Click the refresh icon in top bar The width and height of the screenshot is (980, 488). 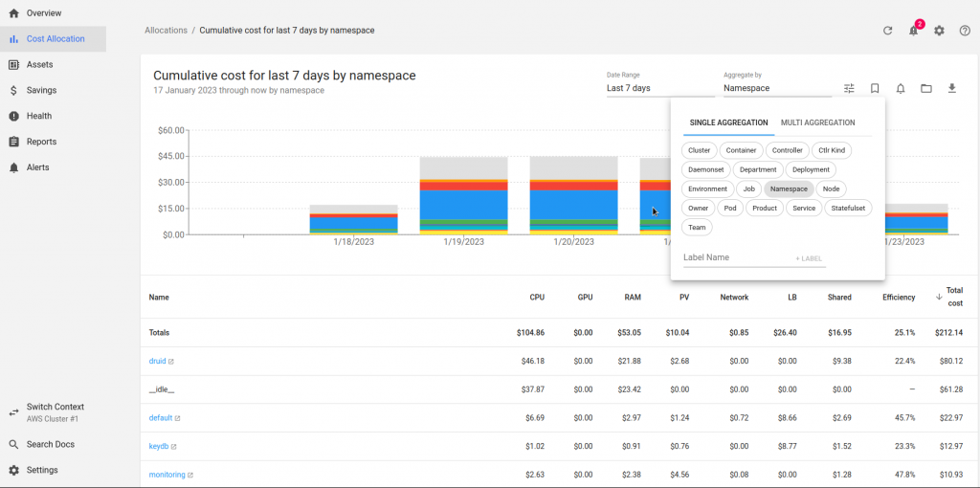click(x=887, y=30)
